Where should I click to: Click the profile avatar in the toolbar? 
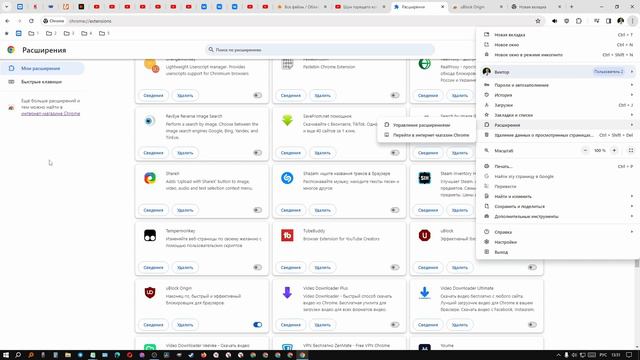click(x=620, y=21)
